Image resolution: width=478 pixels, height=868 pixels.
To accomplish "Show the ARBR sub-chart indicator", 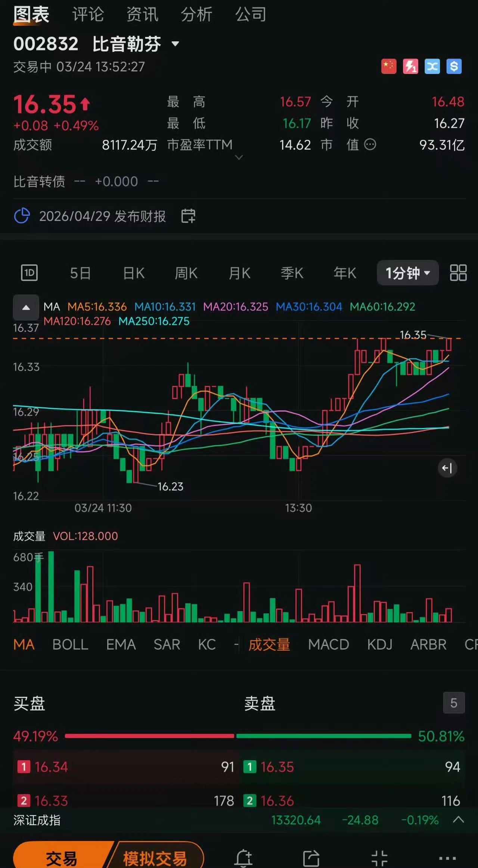I will (x=428, y=645).
